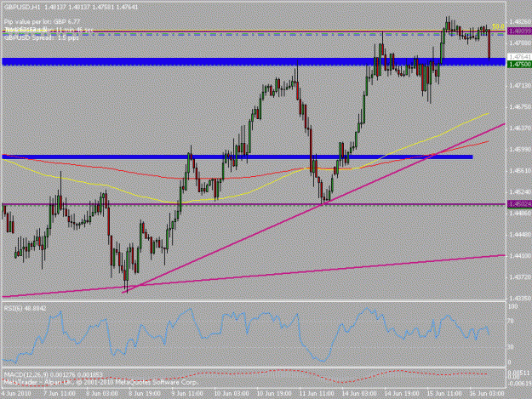The height and width of the screenshot is (399, 532).
Task: Click the MACD(12,26,9) indicator label
Action: [x=54, y=374]
